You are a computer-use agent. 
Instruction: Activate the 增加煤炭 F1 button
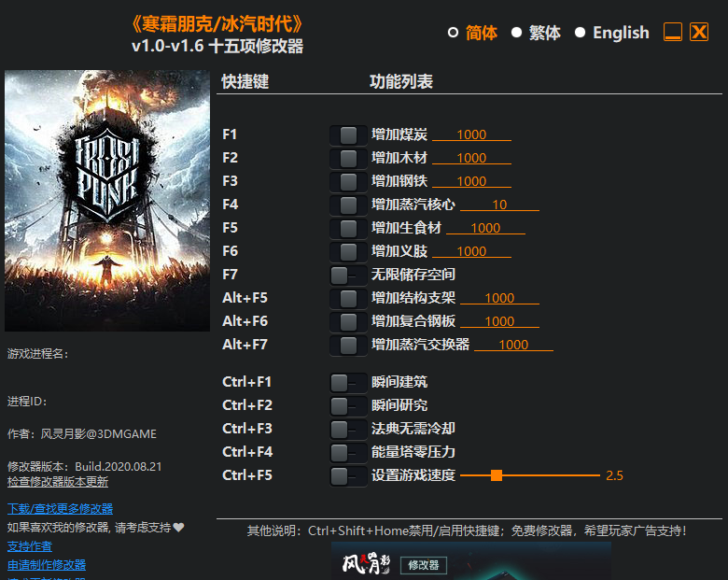[x=348, y=135]
